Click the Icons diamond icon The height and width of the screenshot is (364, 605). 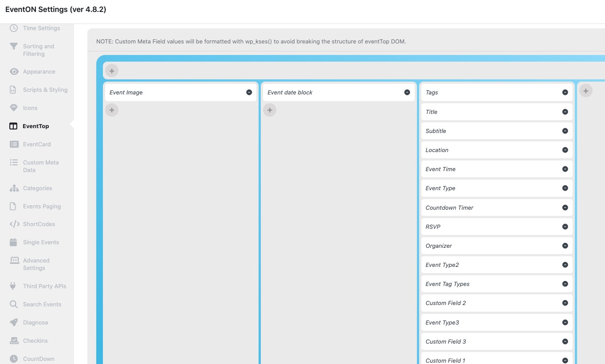14,108
